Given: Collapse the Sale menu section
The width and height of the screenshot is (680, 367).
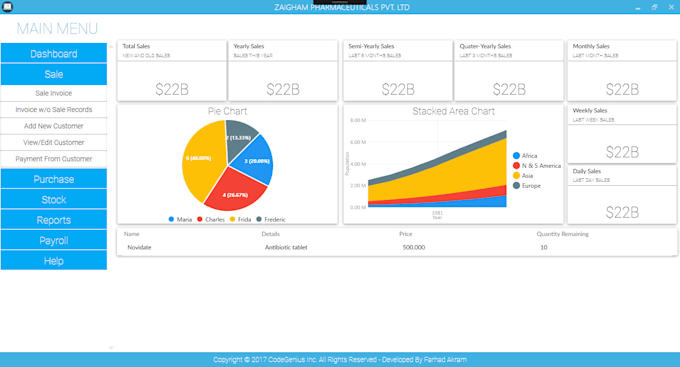Looking at the screenshot, I should [x=54, y=74].
